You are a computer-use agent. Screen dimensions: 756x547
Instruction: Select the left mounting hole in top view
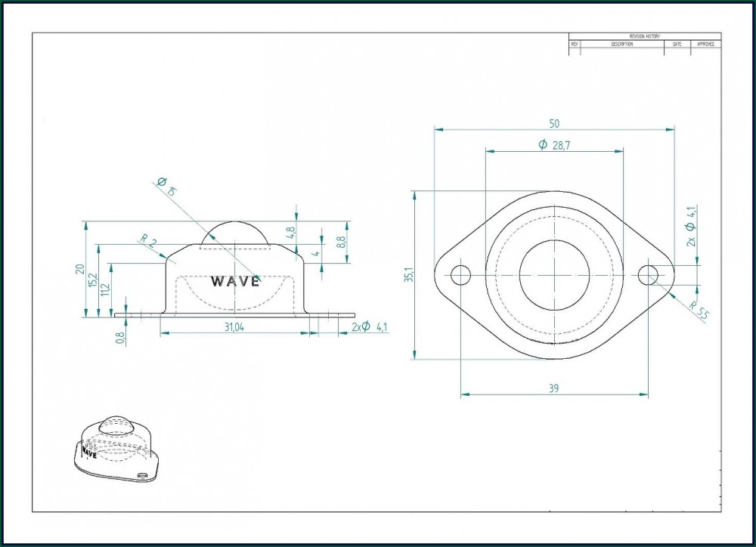[460, 275]
